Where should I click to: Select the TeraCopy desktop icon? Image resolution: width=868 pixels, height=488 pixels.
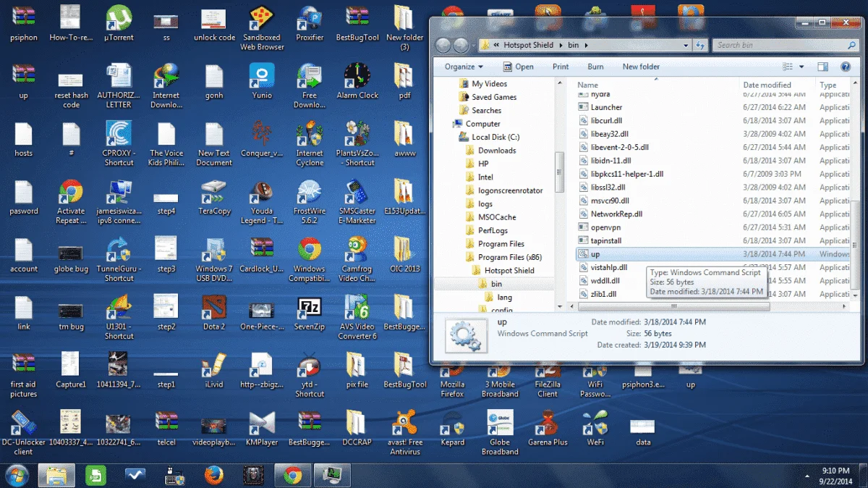[214, 196]
